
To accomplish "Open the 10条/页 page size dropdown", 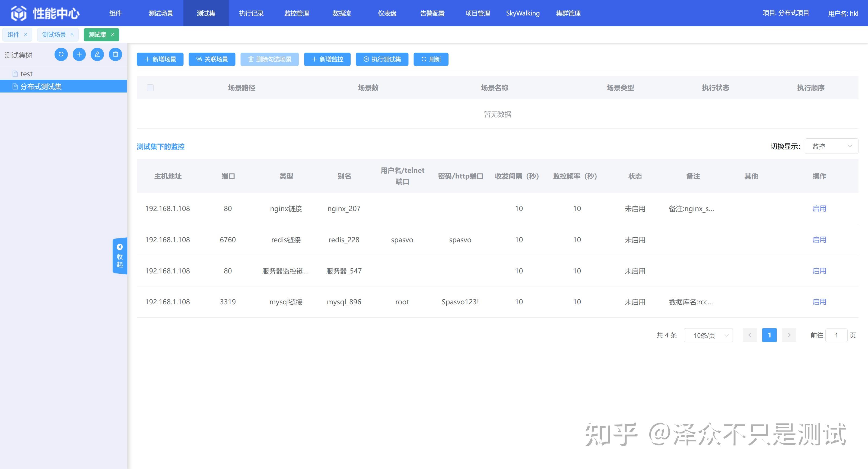I will tap(708, 335).
